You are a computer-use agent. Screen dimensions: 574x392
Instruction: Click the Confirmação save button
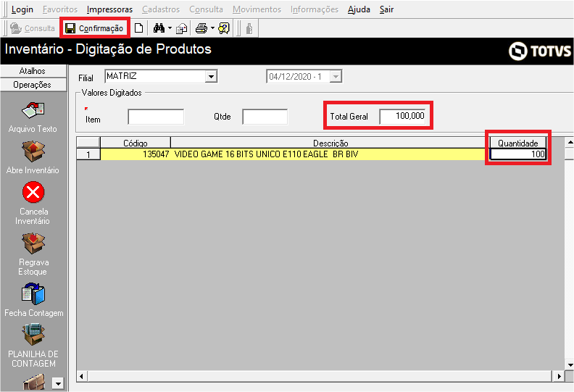tap(94, 28)
